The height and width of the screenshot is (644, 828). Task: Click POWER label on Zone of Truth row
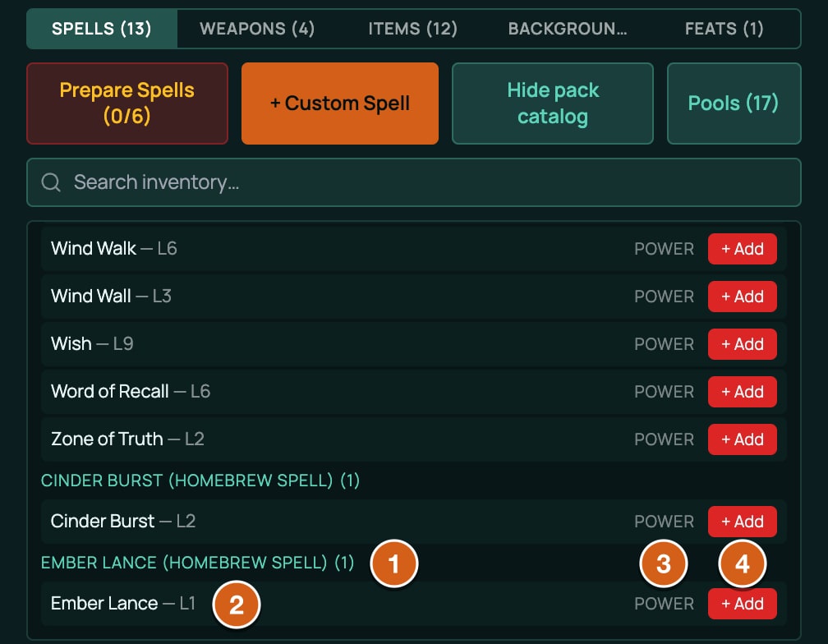click(665, 439)
